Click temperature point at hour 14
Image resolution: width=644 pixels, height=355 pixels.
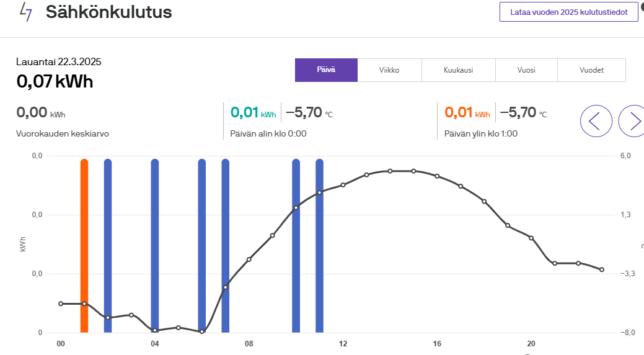(x=390, y=171)
